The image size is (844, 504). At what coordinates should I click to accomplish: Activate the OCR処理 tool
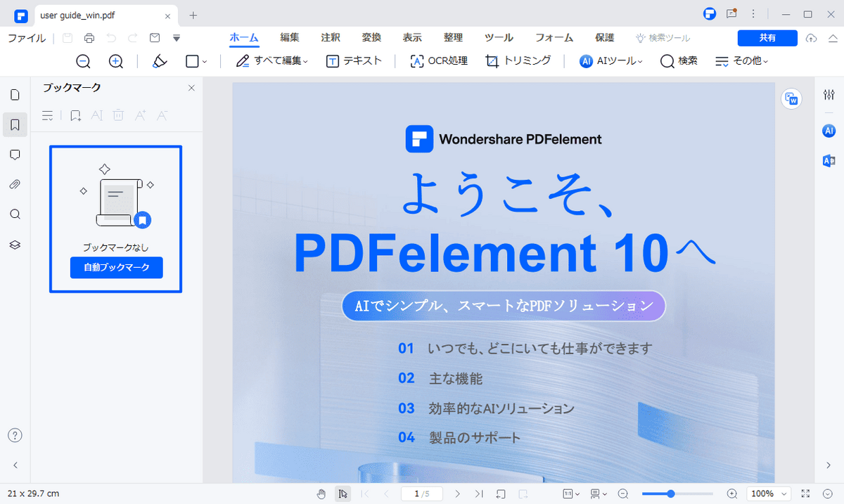pyautogui.click(x=438, y=61)
